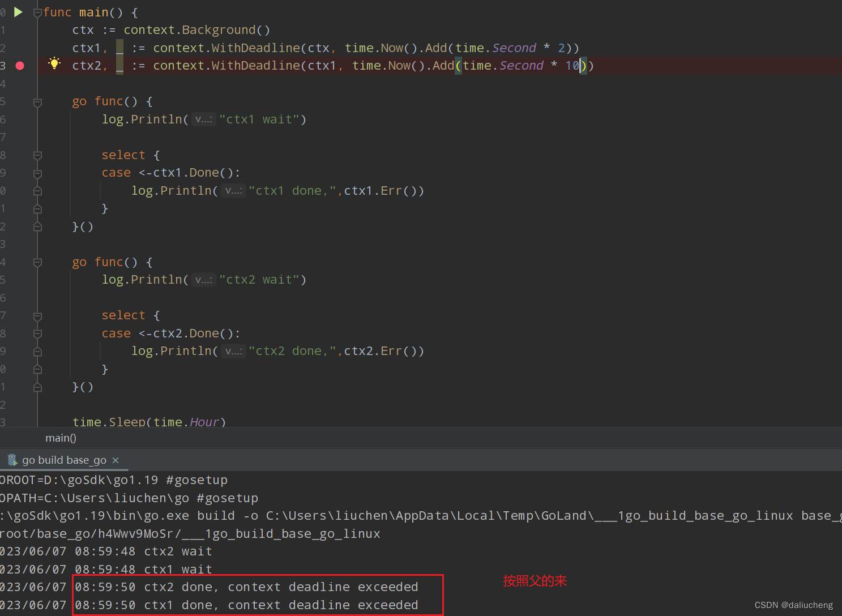This screenshot has height=616, width=842.
Task: Click the time.Sleep(time.Hour) statement
Action: click(149, 422)
